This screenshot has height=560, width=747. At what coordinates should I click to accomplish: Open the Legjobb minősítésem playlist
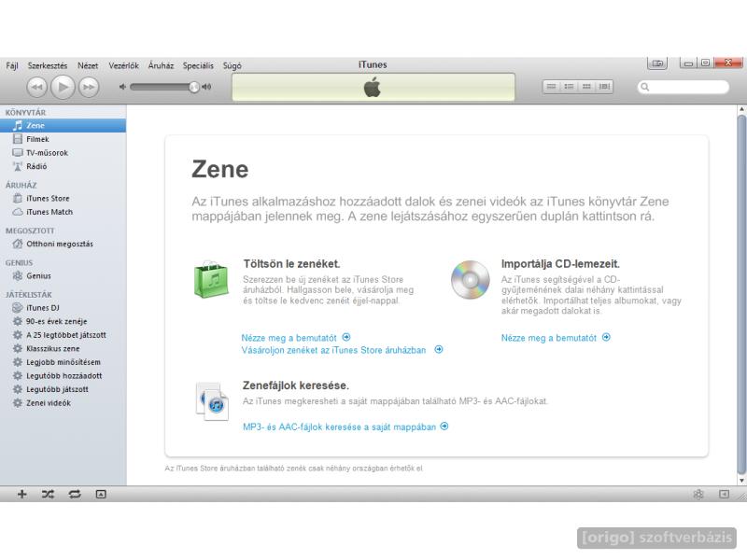63,362
